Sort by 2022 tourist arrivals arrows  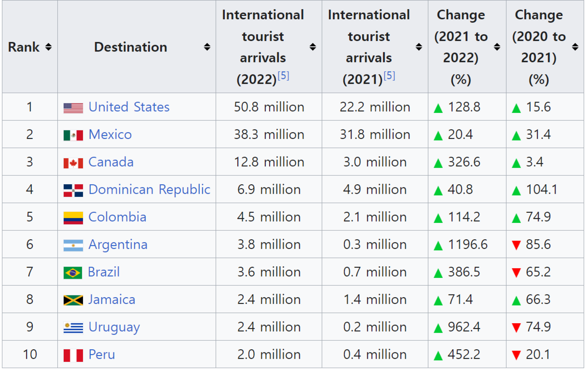(x=313, y=47)
